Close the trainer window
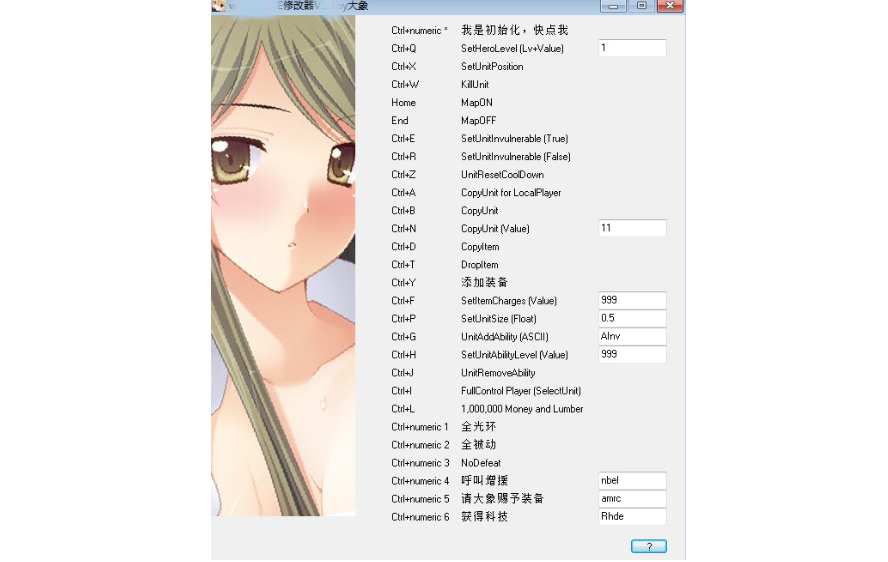888x562 pixels. (670, 6)
